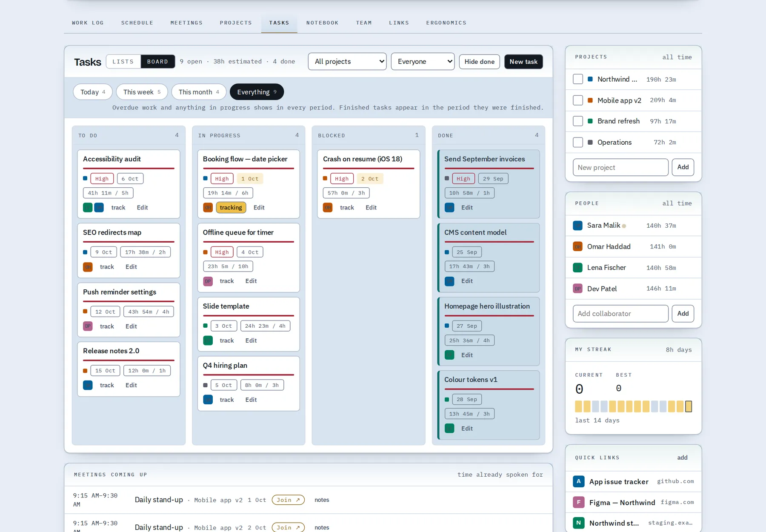Go to the Schedule tab
The height and width of the screenshot is (532, 766).
(137, 23)
